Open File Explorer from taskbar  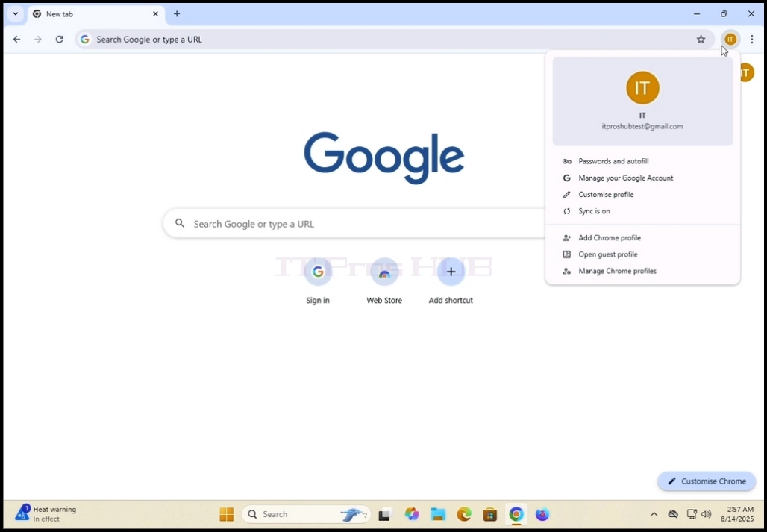[x=438, y=514]
